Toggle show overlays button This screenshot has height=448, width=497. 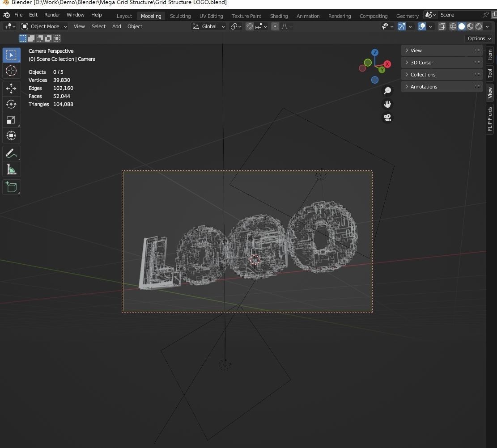422,27
